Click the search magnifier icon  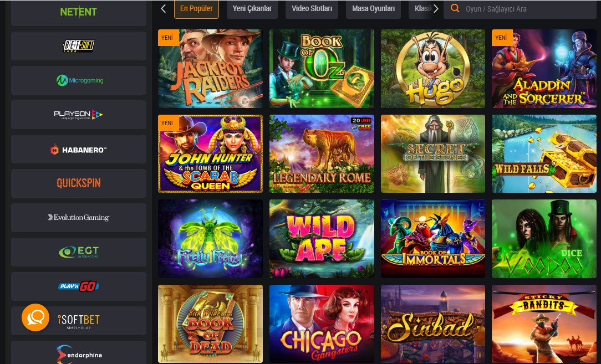[455, 8]
